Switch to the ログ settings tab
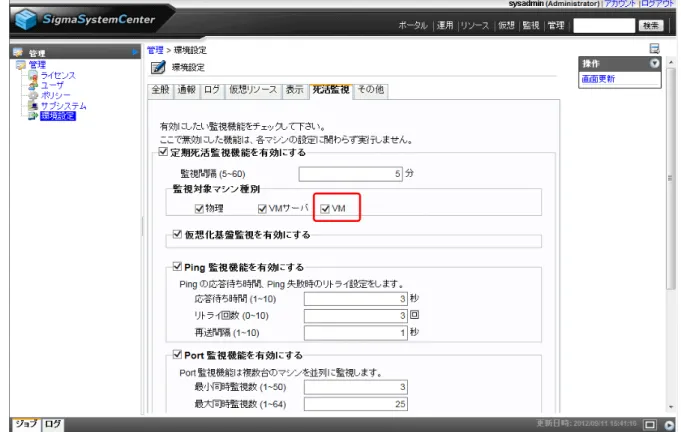This screenshot has width=681, height=432. pos(212,90)
